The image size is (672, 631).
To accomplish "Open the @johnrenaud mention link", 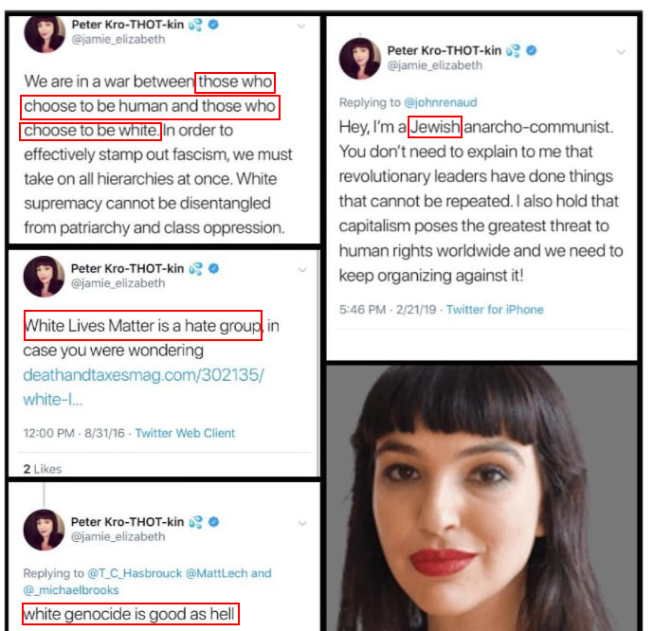I will point(441,102).
